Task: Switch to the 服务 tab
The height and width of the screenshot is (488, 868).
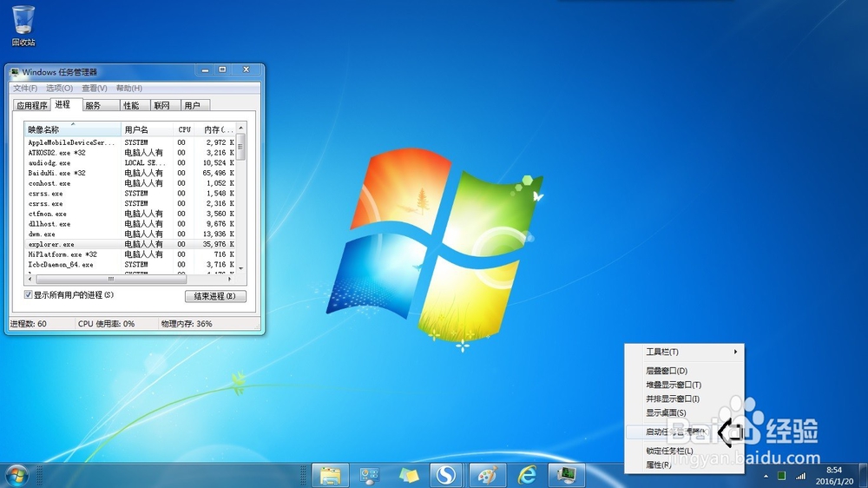Action: (100, 105)
